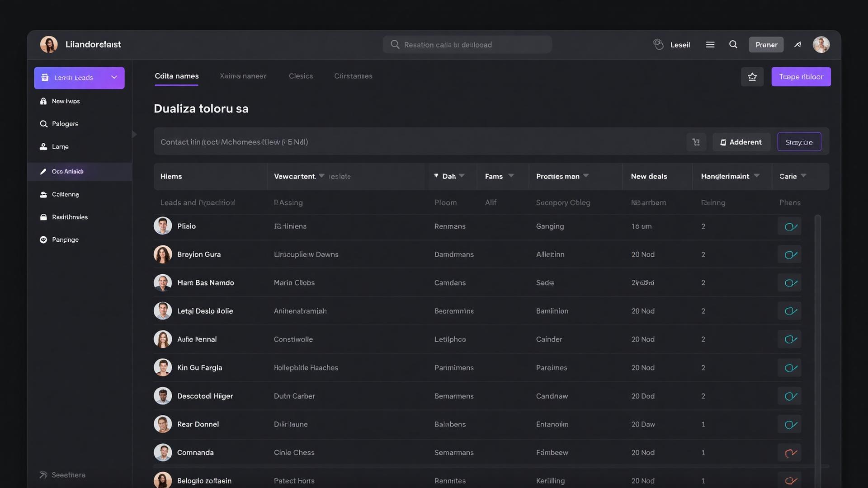Click the star favorite icon button
This screenshot has width=868, height=488.
[752, 77]
